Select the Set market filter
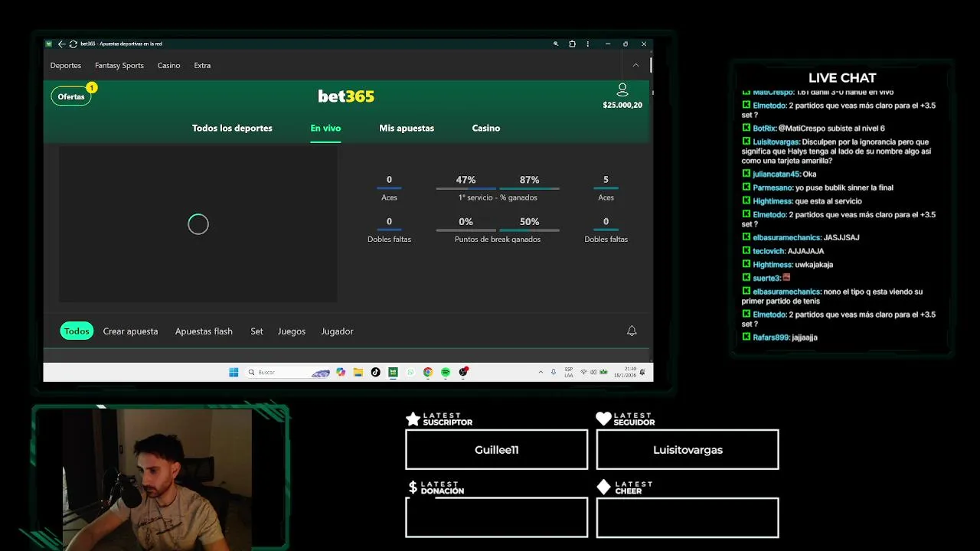 tap(256, 331)
